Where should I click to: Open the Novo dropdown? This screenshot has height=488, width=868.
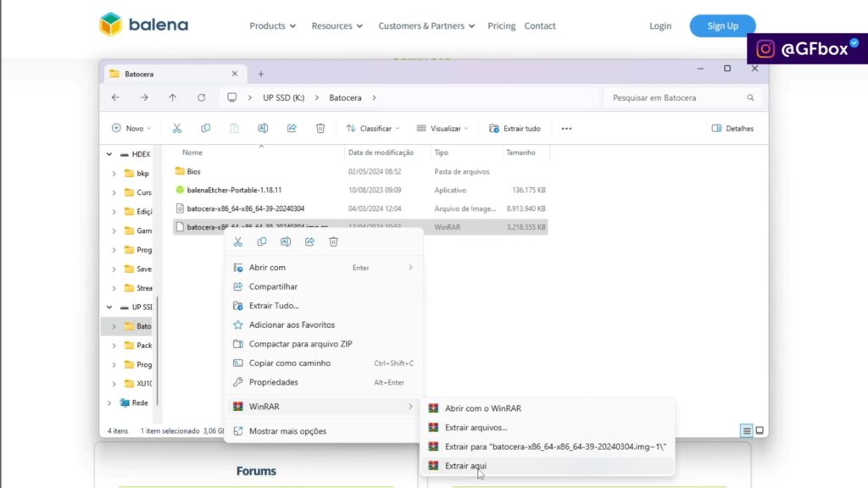[131, 129]
